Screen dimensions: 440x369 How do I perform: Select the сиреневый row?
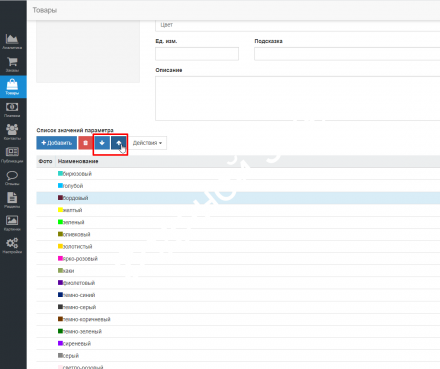pyautogui.click(x=238, y=343)
